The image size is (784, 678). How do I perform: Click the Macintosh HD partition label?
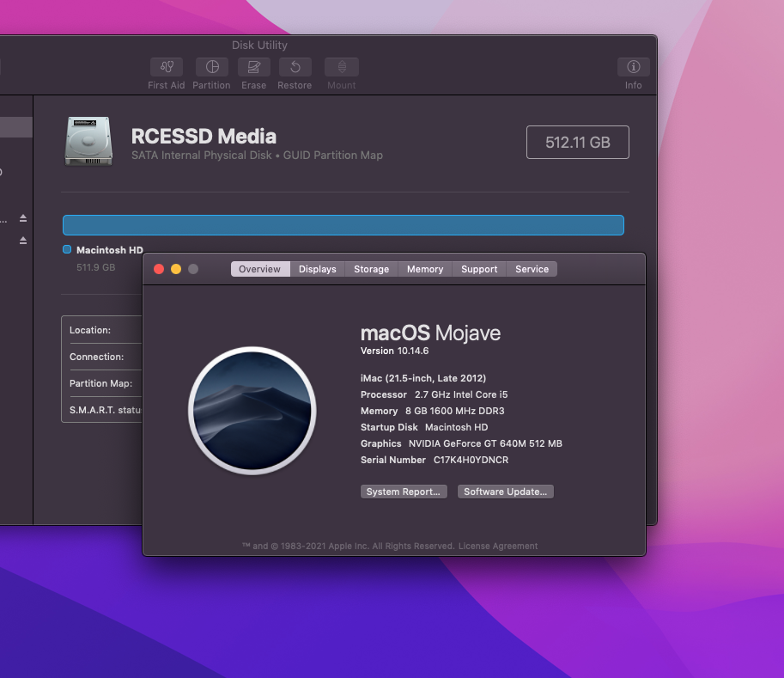110,250
